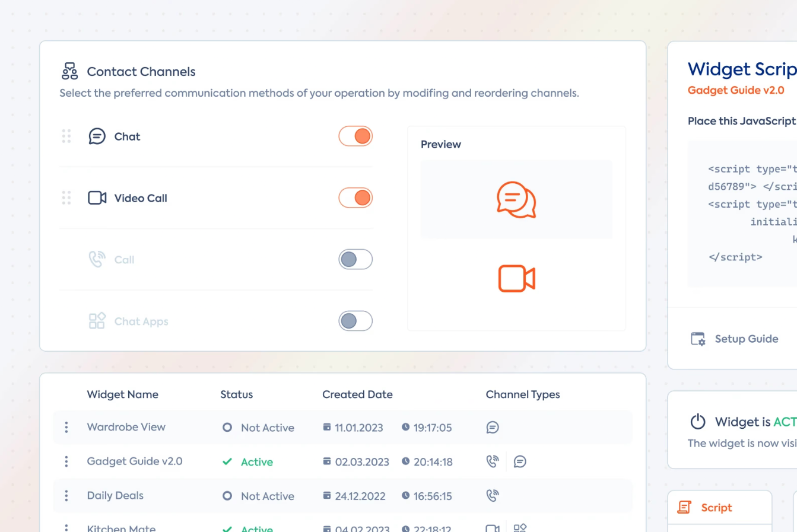797x532 pixels.
Task: Click the Not Active status text for Wardrobe View
Action: pos(268,428)
